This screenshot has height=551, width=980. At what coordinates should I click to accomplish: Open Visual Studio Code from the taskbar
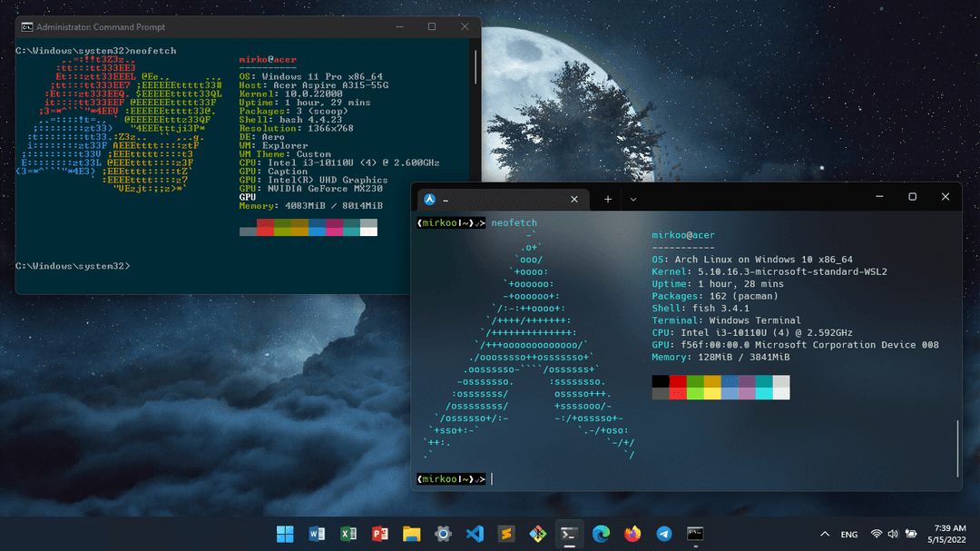[475, 534]
